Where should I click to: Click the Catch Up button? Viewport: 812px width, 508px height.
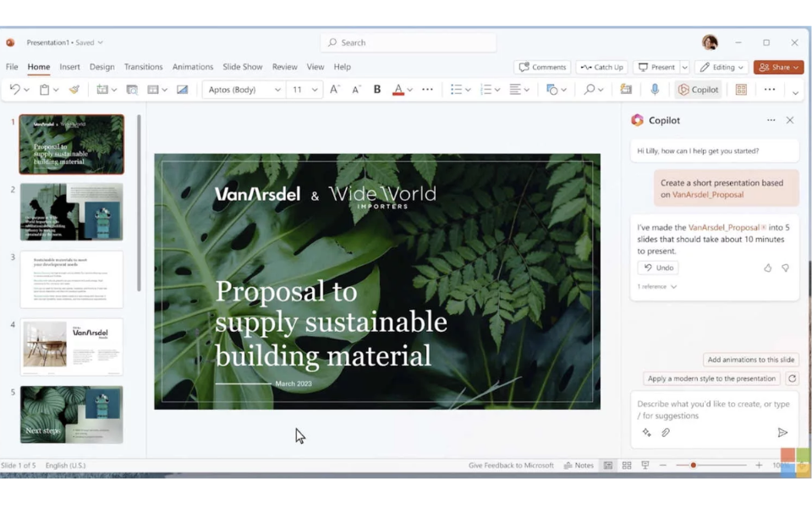(x=601, y=68)
